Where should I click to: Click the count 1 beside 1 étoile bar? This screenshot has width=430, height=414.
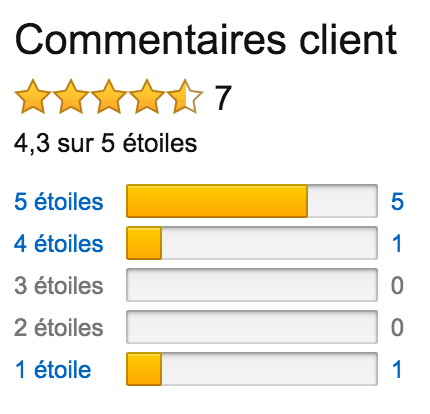(397, 370)
